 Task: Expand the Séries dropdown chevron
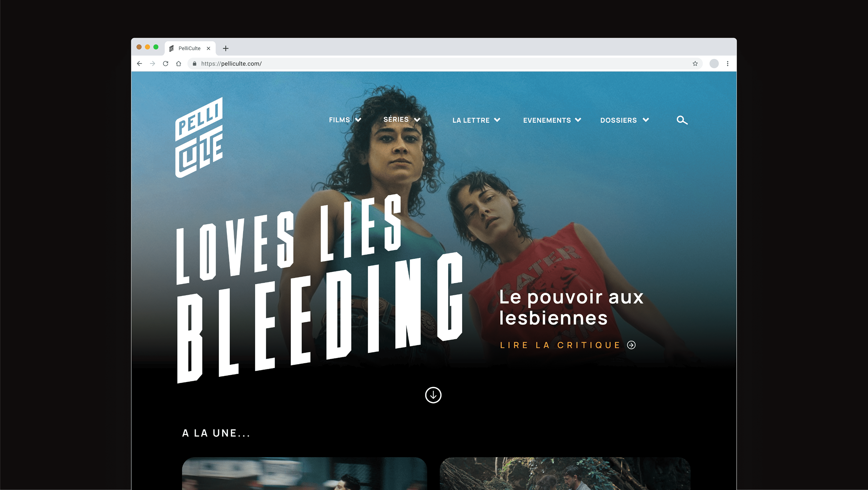(417, 120)
